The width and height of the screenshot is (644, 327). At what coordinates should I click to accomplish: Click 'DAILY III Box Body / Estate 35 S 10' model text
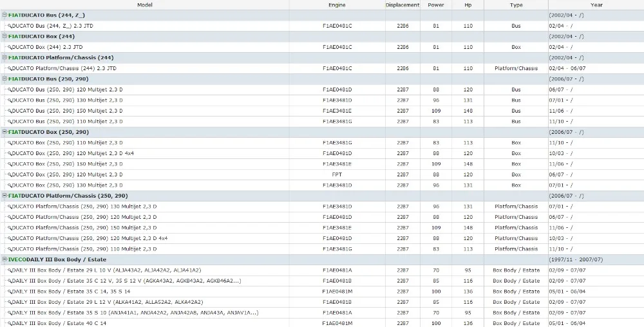click(135, 313)
